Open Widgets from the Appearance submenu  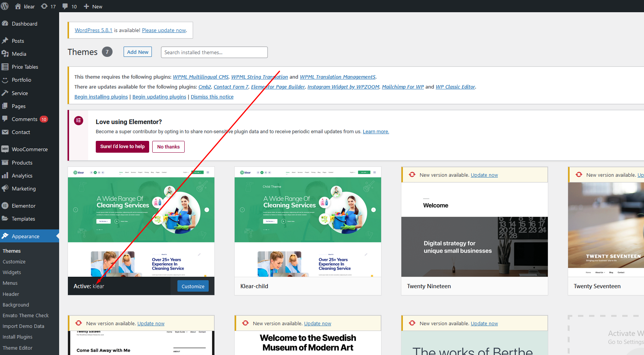pyautogui.click(x=12, y=273)
